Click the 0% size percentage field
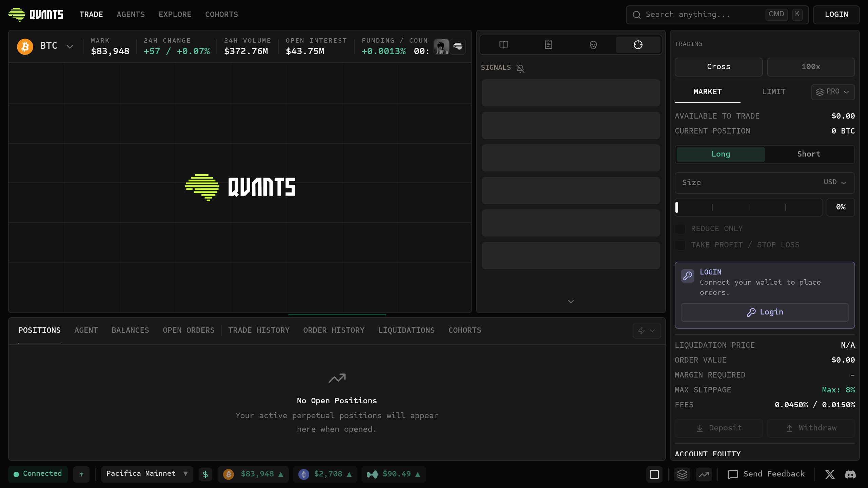Screen dimensions: 868x488 point(841,207)
